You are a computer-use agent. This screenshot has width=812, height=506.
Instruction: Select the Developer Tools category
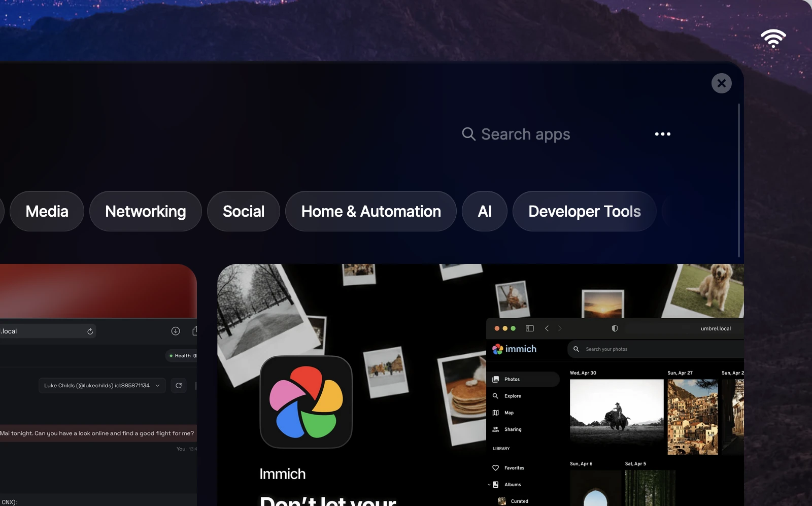point(584,211)
